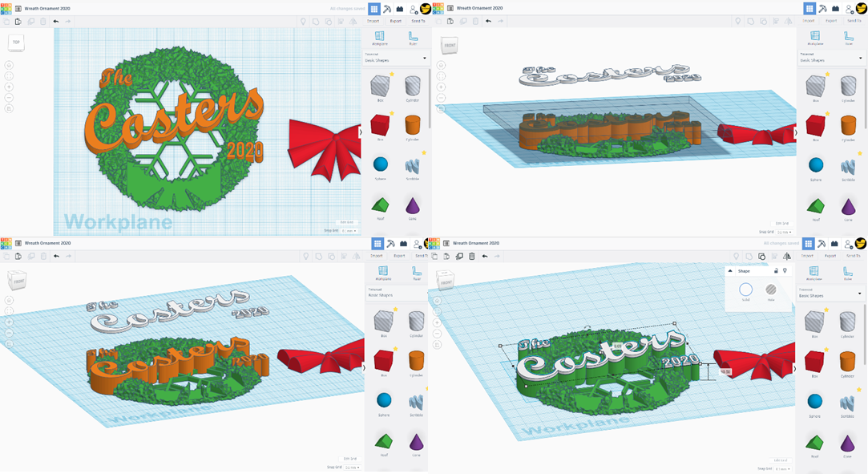Image resolution: width=868 pixels, height=474 pixels.
Task: Click the Mirror icon in bottom-right view toolbar
Action: pyautogui.click(x=787, y=257)
